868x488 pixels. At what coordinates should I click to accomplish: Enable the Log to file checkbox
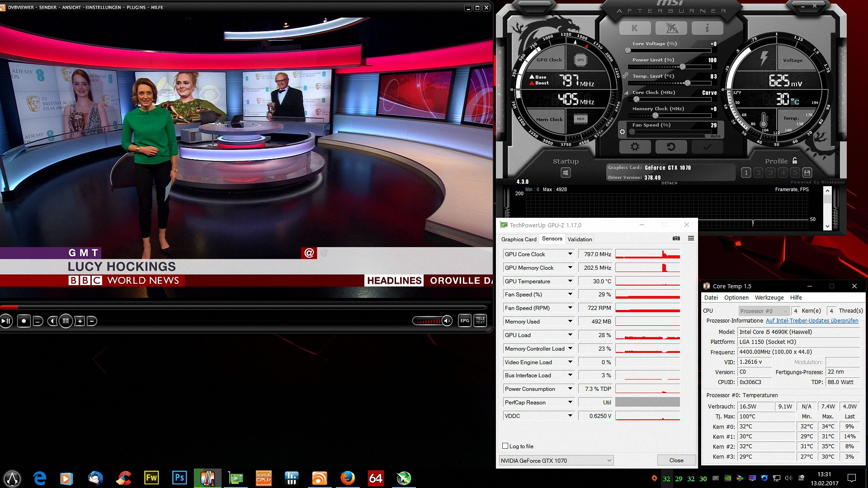505,446
